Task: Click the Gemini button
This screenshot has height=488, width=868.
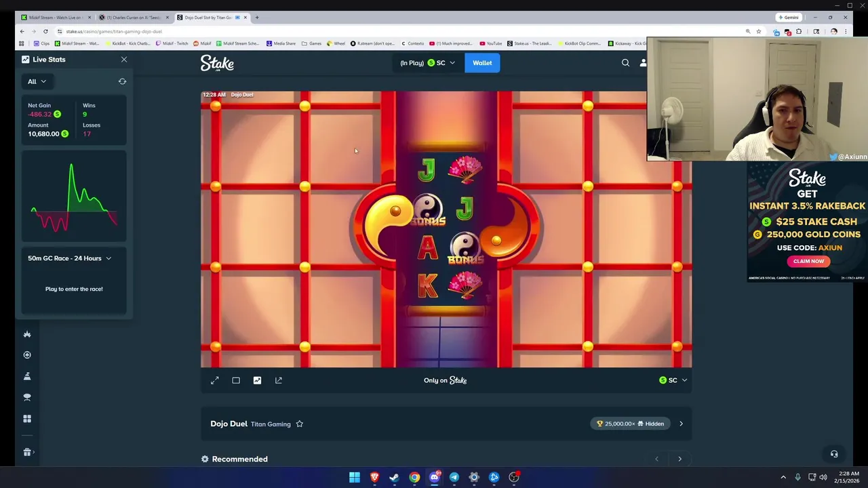Action: [789, 17]
